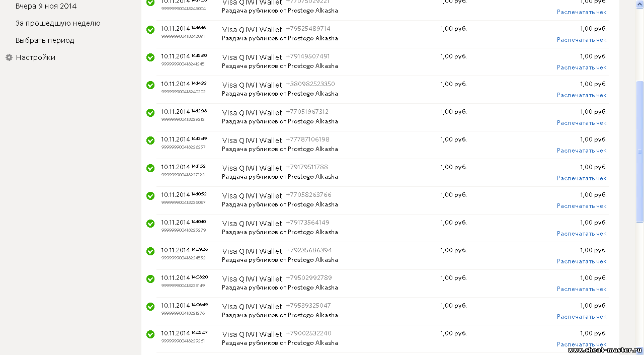Viewport: 644px width, 355px height.
Task: Click green status checkmark for +79002532240 payment
Action: (x=150, y=334)
